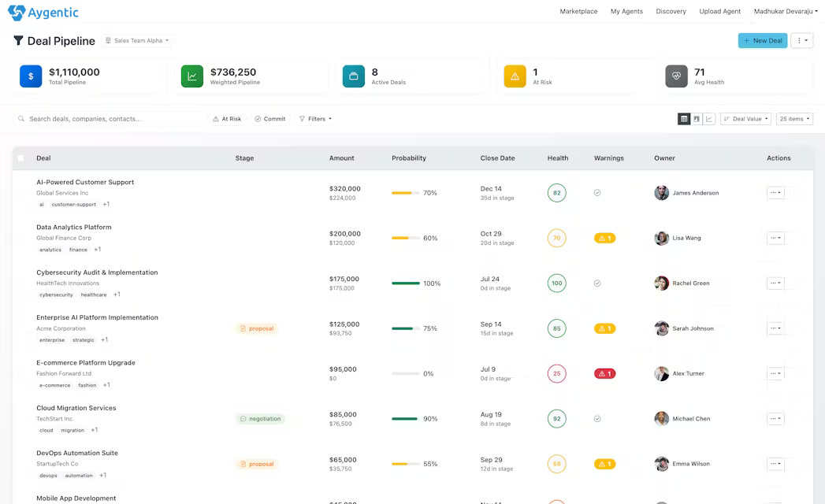Viewport: 825px width, 504px height.
Task: Click Rachel Green's avatar
Action: (661, 283)
